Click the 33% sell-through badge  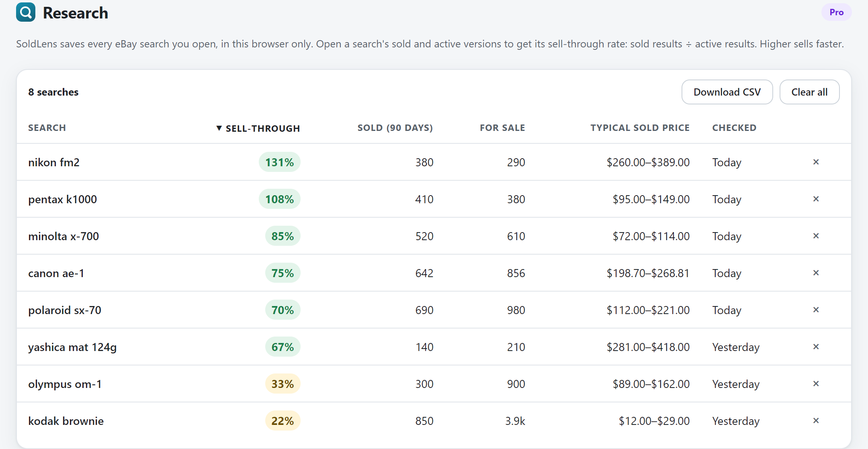tap(283, 384)
